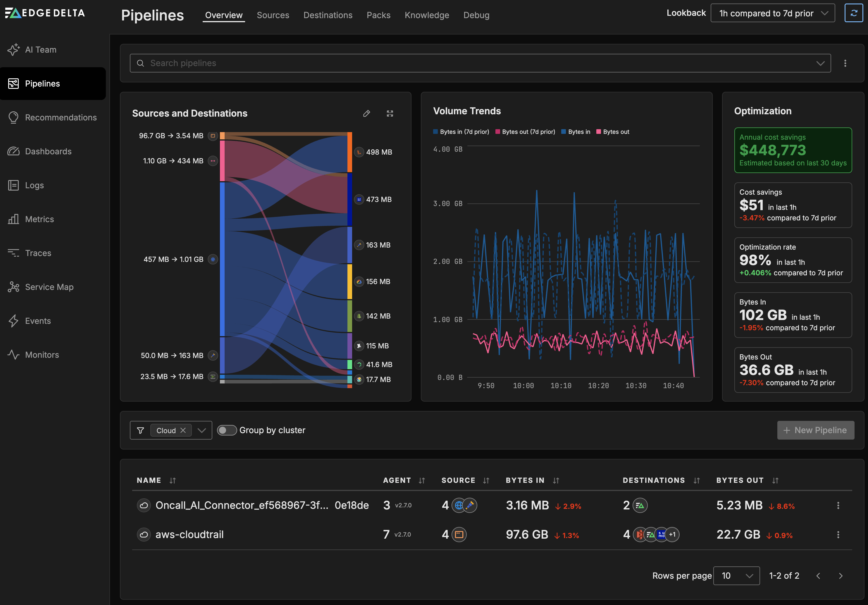Expand the Sources and Destinations panel fullscreen

click(390, 113)
